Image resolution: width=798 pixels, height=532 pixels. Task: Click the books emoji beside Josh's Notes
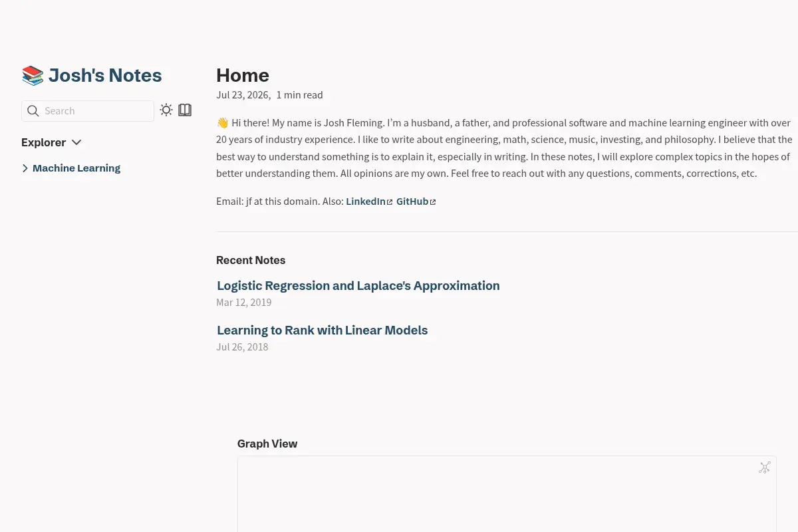pyautogui.click(x=33, y=75)
